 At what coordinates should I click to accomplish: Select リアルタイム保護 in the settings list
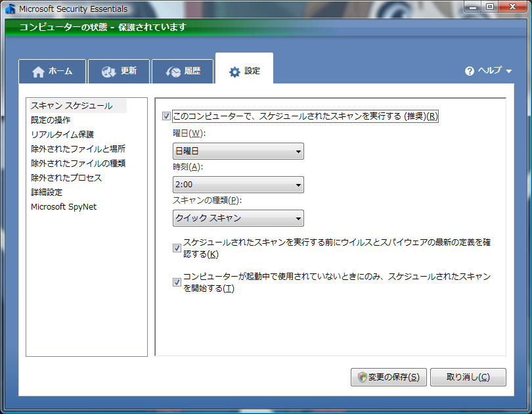pyautogui.click(x=62, y=135)
